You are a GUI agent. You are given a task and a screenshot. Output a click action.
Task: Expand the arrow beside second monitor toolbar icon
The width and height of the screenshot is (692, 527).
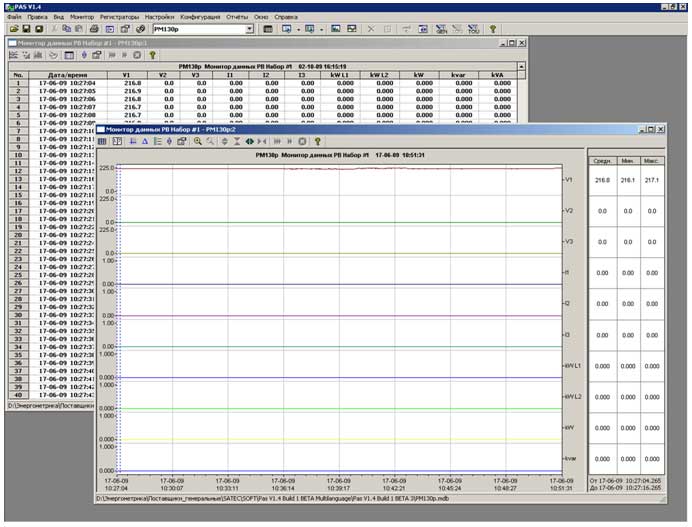[322, 30]
